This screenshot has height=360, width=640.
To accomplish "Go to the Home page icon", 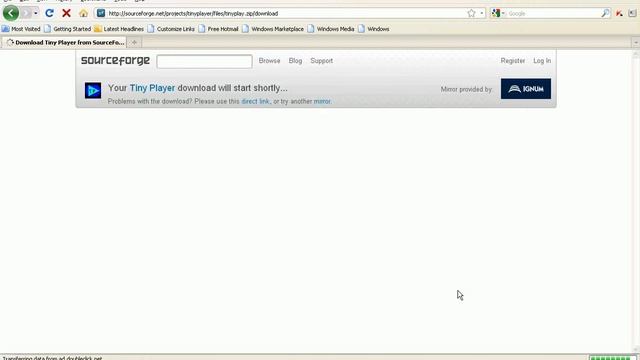I will 83,13.
